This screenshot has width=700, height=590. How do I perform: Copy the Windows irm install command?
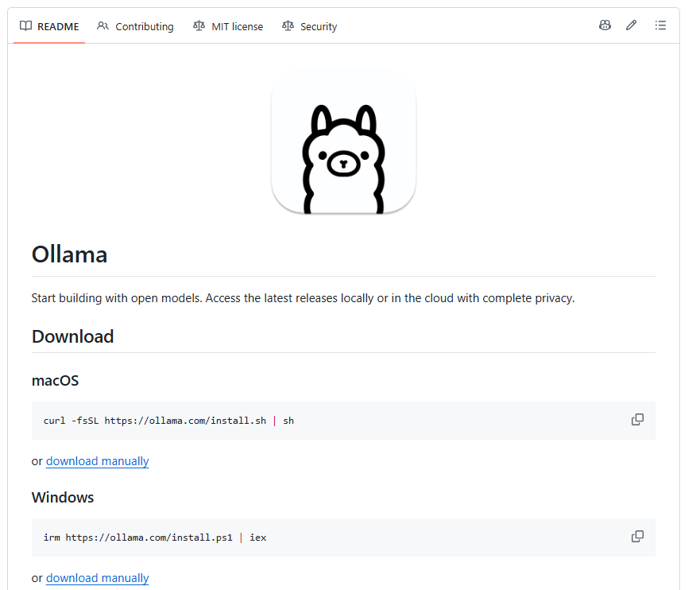tap(637, 537)
